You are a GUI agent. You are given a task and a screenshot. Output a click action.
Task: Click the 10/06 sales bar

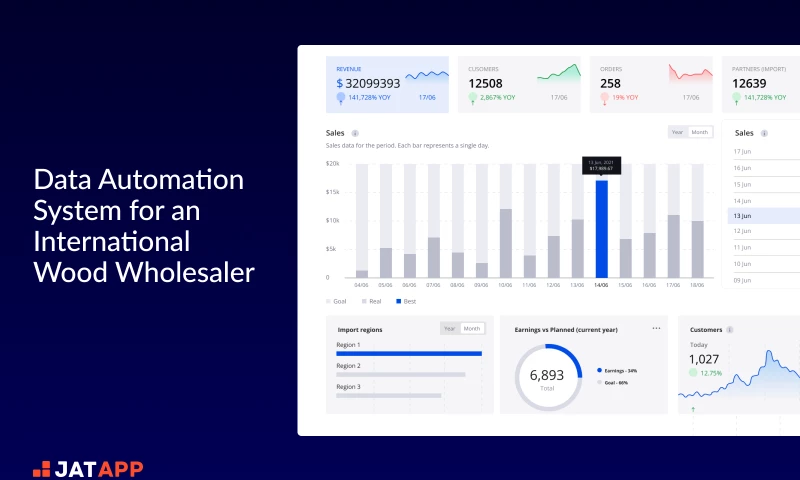[506, 243]
